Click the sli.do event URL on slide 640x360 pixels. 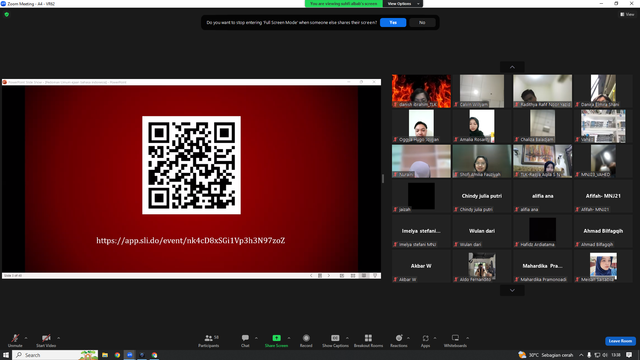(x=191, y=240)
